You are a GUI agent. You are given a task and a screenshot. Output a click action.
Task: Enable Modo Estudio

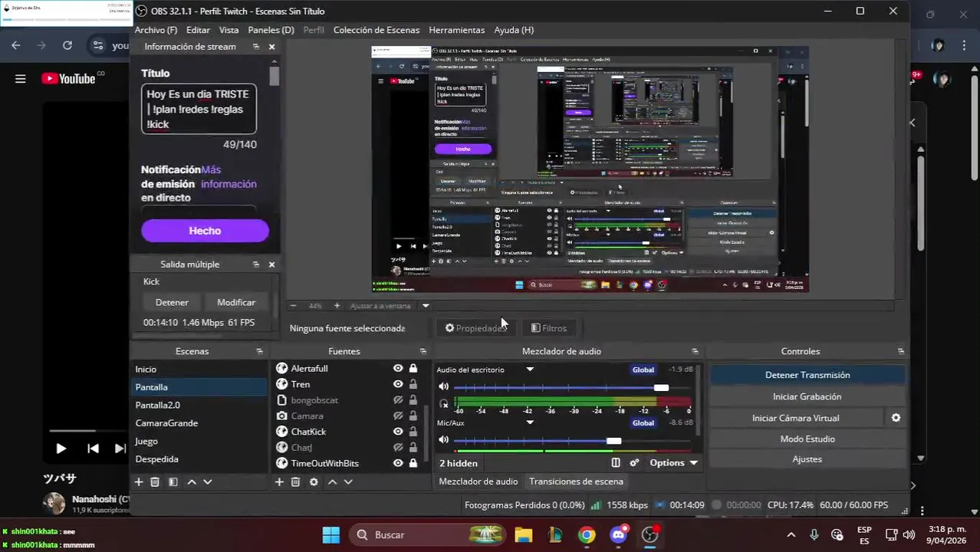tap(807, 439)
